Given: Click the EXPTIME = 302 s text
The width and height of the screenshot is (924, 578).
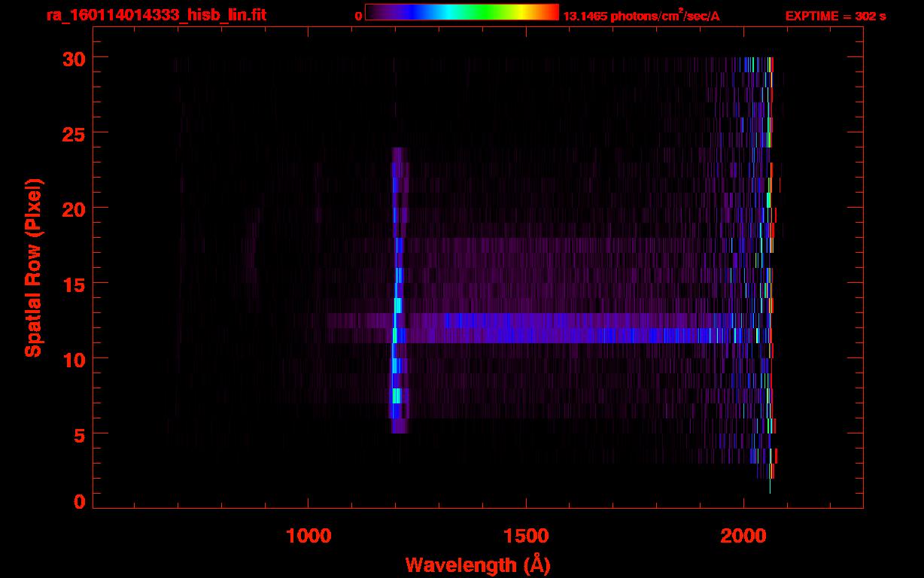Looking at the screenshot, I should 835,16.
